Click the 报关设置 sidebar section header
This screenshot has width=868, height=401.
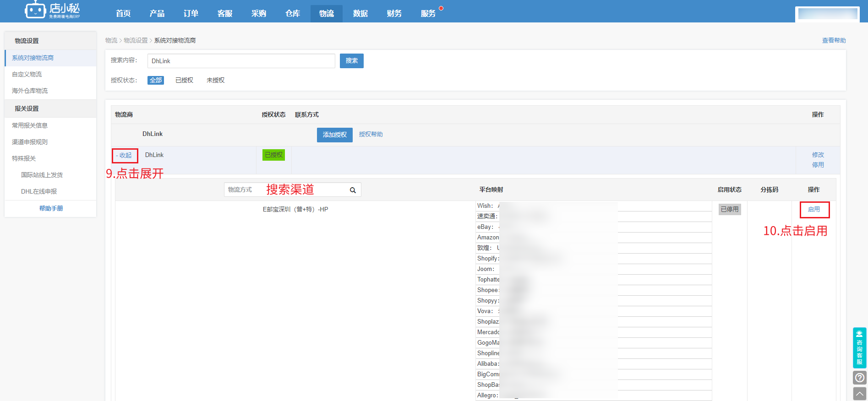50,108
